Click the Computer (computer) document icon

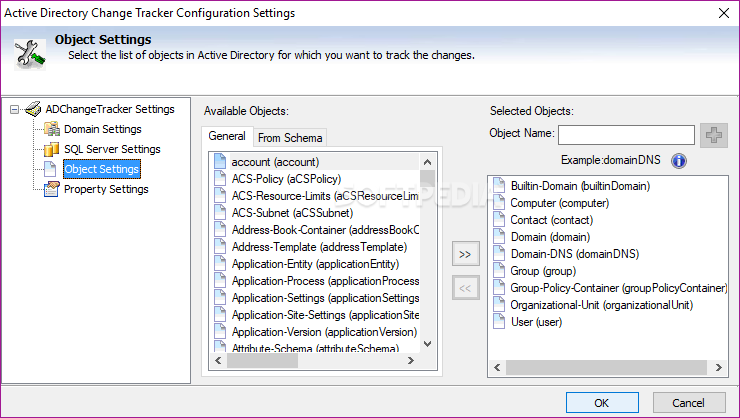point(499,202)
